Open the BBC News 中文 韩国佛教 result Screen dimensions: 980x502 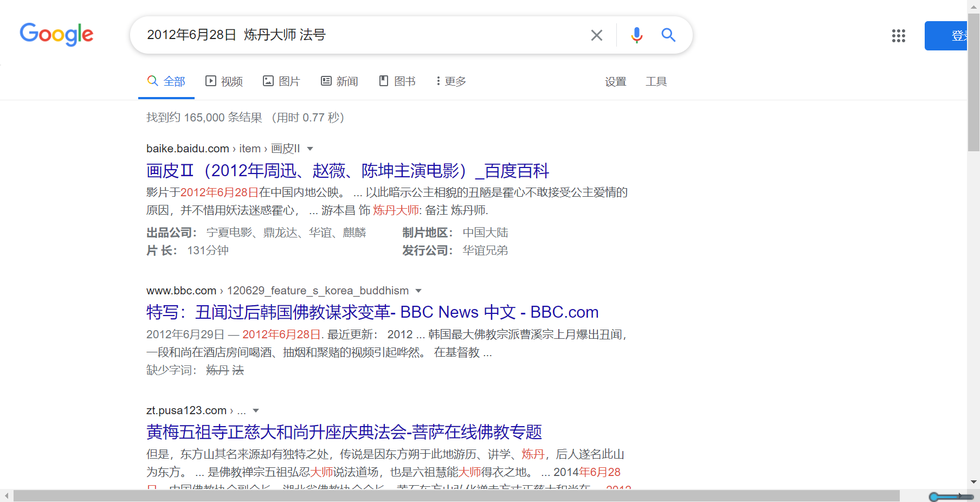[372, 312]
